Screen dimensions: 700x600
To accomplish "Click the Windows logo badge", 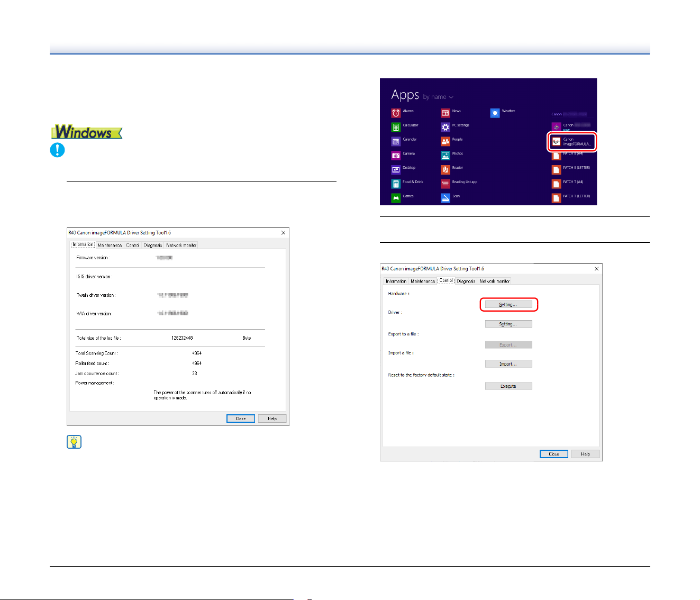I will (x=87, y=132).
